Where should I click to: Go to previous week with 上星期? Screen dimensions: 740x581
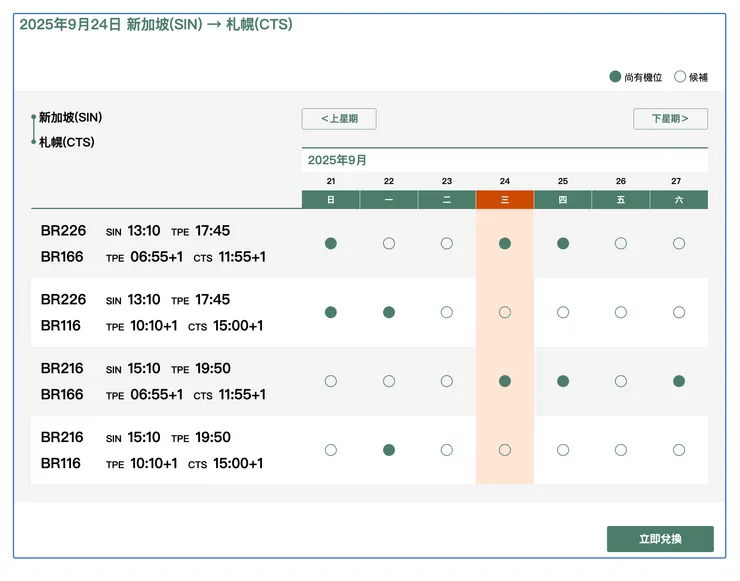(339, 119)
